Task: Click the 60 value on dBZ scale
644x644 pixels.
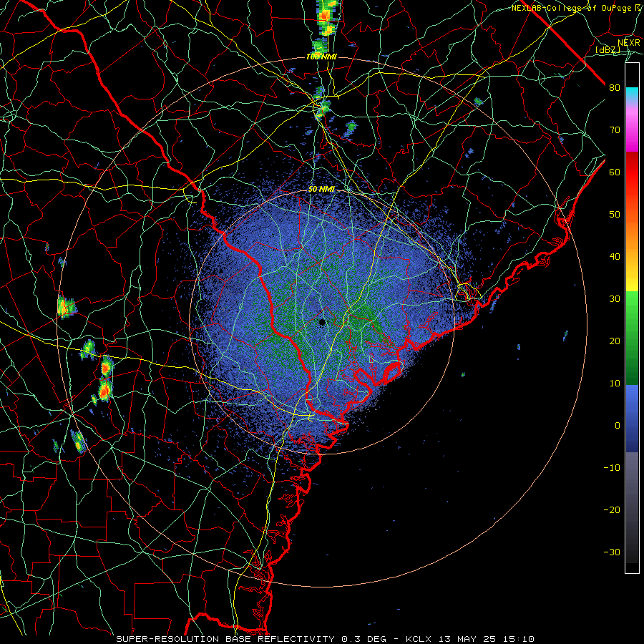Action: [615, 172]
